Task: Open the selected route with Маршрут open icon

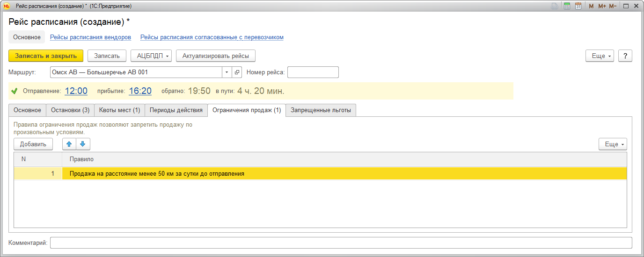Action: tap(237, 72)
